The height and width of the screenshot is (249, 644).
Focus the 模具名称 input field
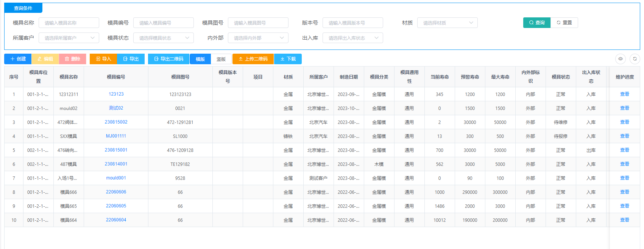pyautogui.click(x=69, y=23)
